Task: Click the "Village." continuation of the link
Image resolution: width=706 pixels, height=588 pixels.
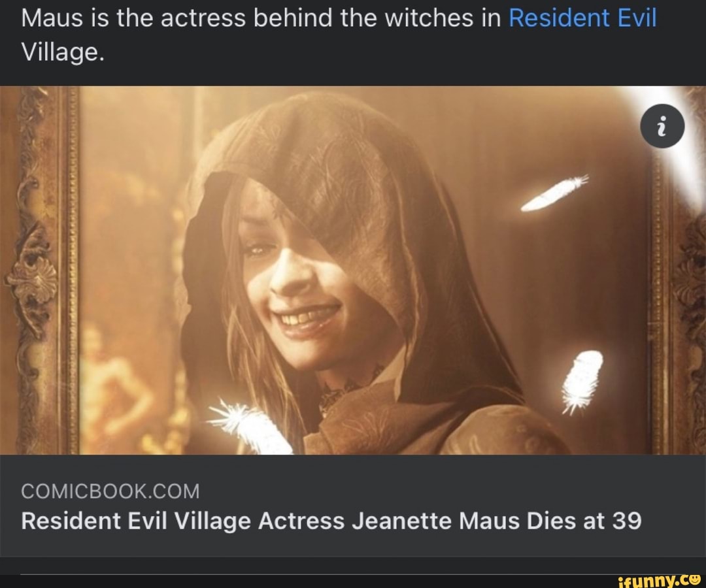Action: (63, 53)
